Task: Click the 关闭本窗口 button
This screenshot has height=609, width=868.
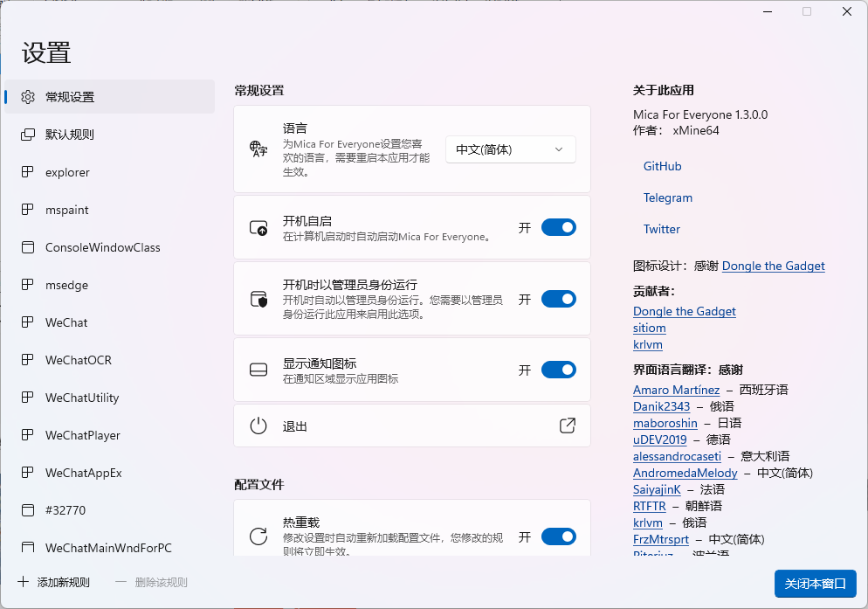Action: coord(816,584)
